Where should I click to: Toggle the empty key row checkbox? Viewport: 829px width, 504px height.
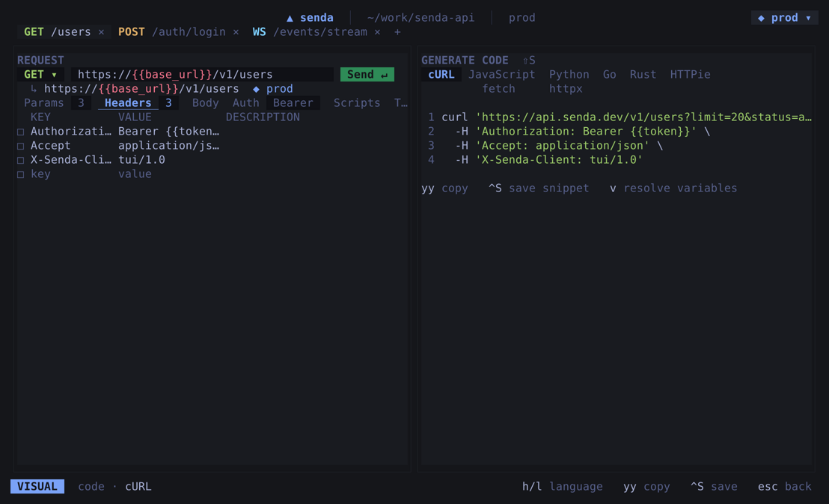(x=21, y=175)
